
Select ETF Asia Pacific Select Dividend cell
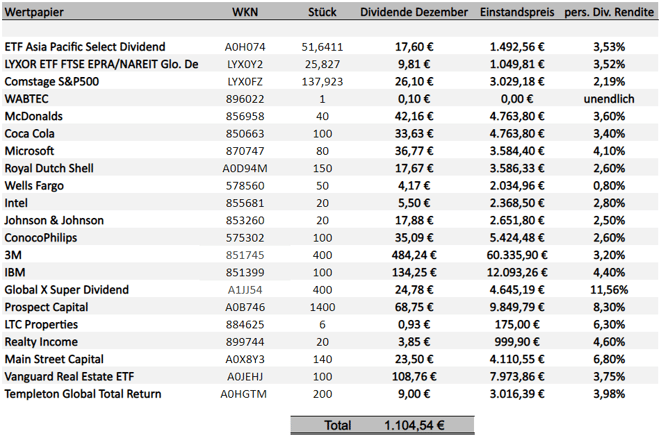pos(85,47)
